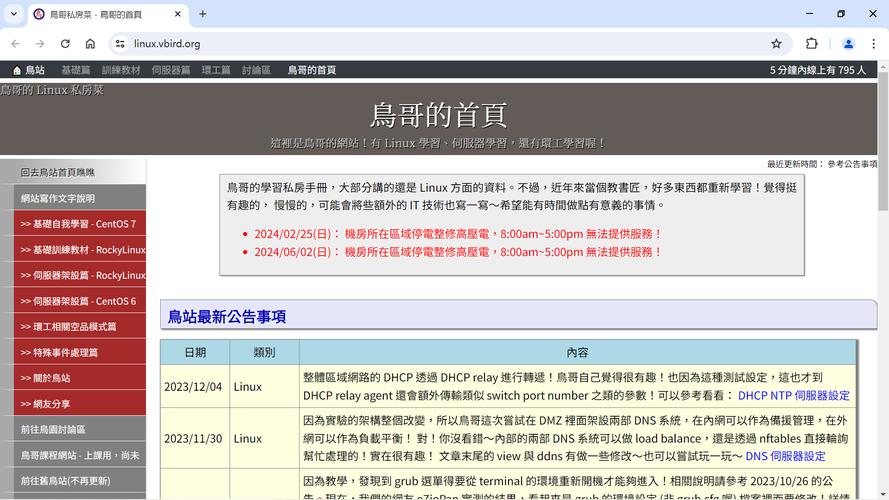Open the DNS 伺服器設定 link
This screenshot has width=889, height=500.
pos(785,456)
